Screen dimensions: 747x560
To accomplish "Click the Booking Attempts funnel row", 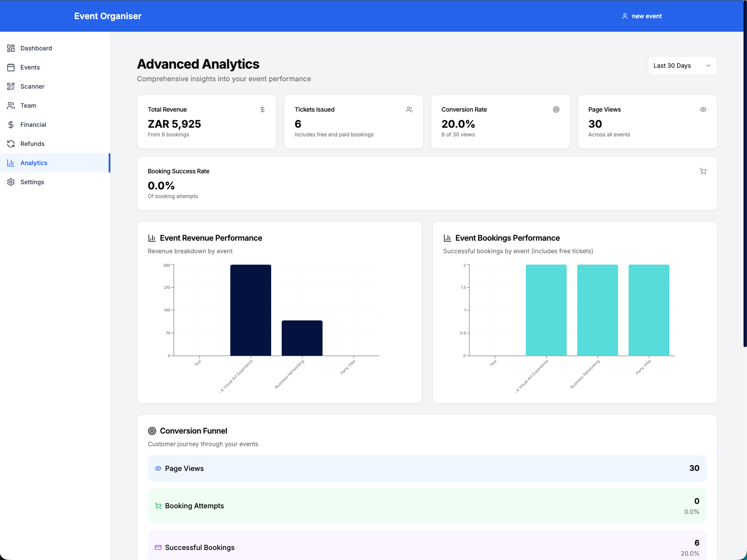I will click(427, 506).
